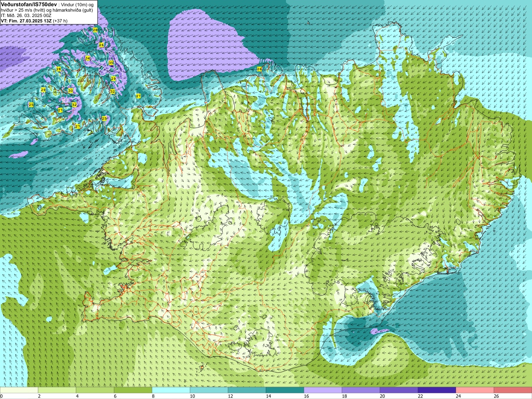Select the 4–6 m/s legend swatch
This screenshot has width=532, height=399.
95,390
